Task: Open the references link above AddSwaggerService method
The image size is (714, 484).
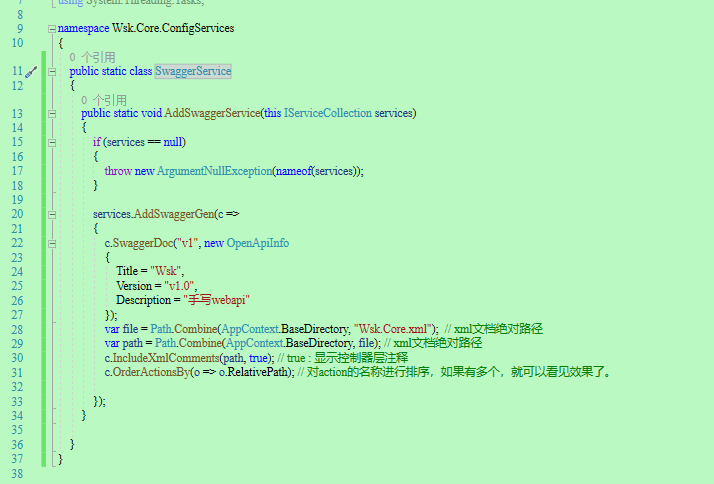Action: coord(104,100)
